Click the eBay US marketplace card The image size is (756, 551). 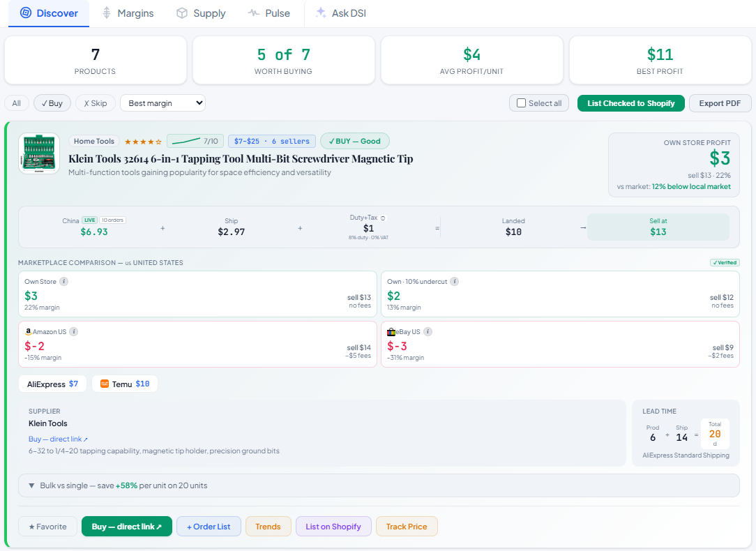560,344
